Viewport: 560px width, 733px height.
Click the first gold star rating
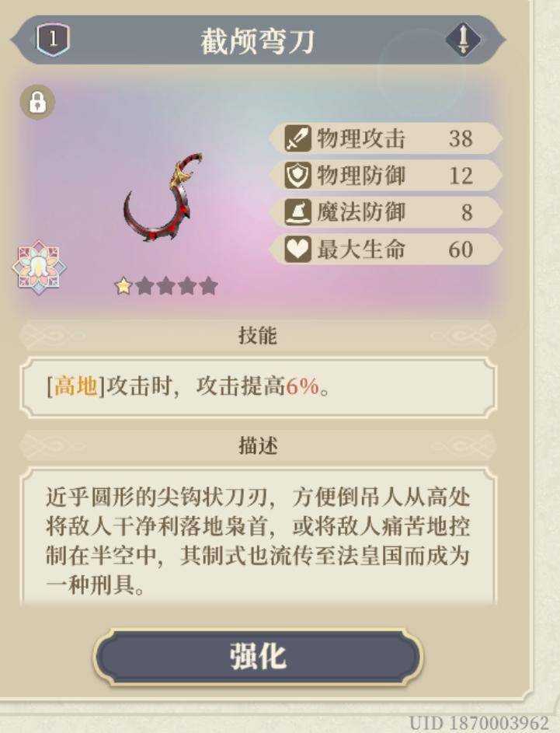click(123, 285)
